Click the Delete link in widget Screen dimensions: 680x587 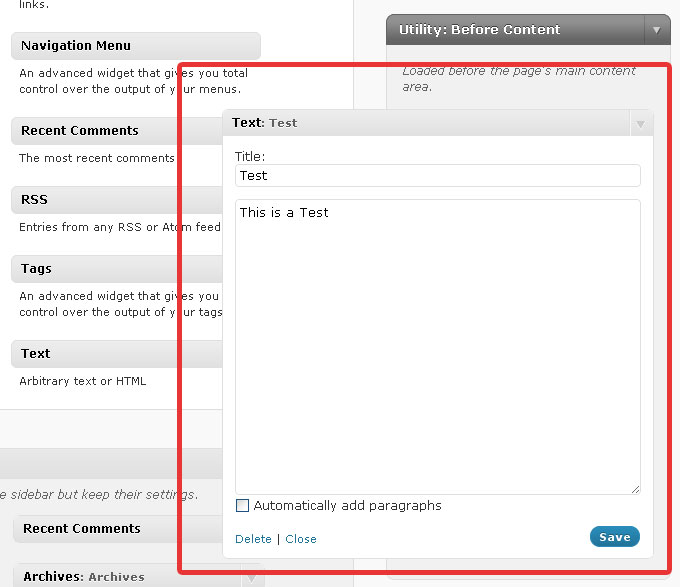point(253,539)
